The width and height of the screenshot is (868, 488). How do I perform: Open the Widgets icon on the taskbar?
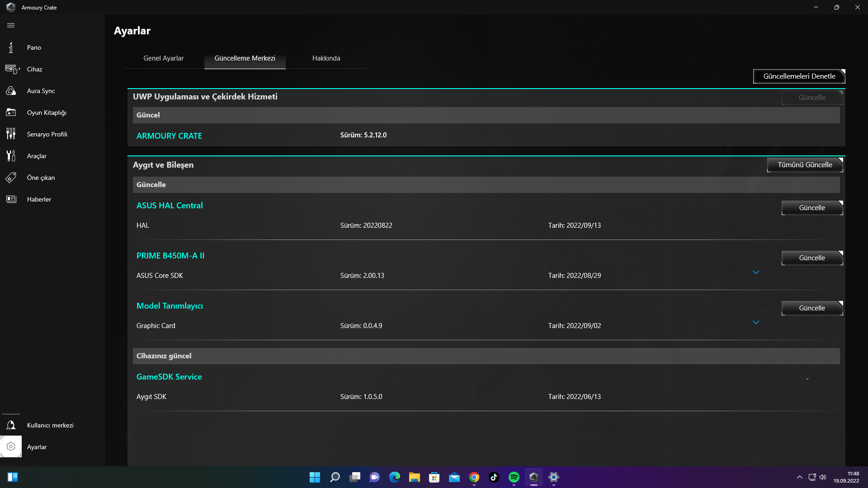tap(13, 477)
